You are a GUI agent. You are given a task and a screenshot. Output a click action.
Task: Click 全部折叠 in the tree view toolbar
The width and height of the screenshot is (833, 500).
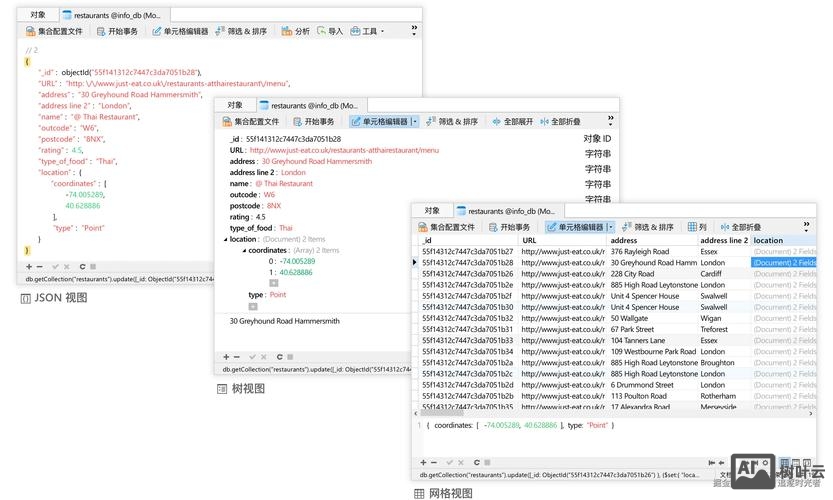click(x=559, y=121)
